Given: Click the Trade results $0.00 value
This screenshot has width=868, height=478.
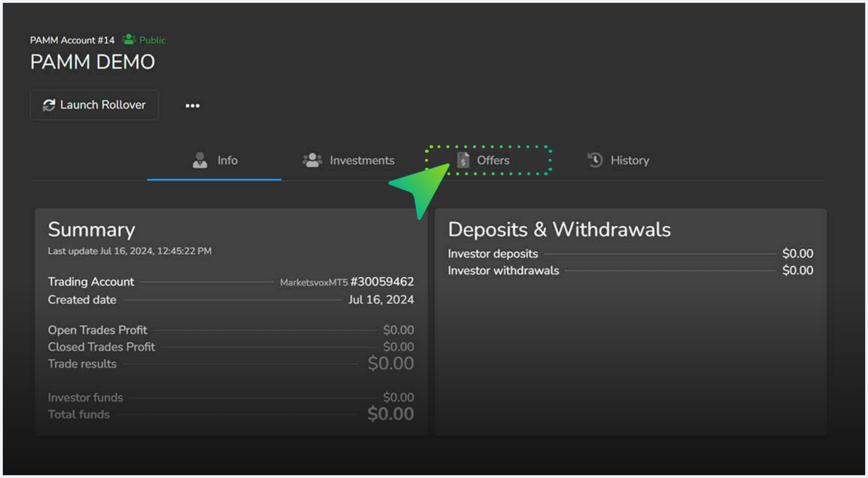Looking at the screenshot, I should tap(391, 363).
